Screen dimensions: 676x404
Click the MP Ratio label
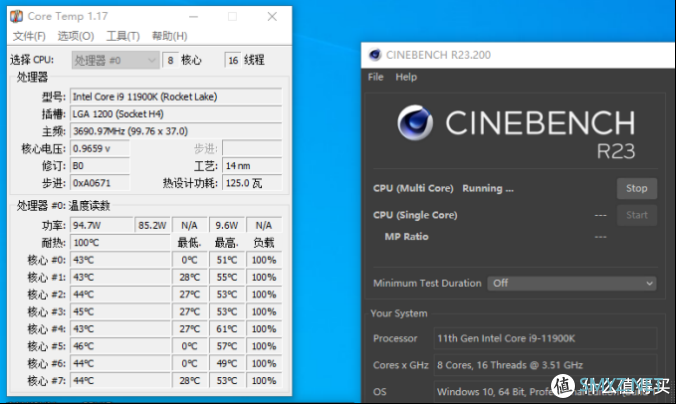point(407,237)
